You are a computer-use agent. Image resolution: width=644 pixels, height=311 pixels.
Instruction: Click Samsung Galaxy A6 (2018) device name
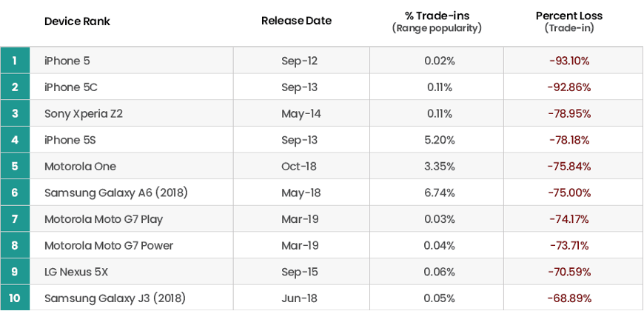(115, 193)
